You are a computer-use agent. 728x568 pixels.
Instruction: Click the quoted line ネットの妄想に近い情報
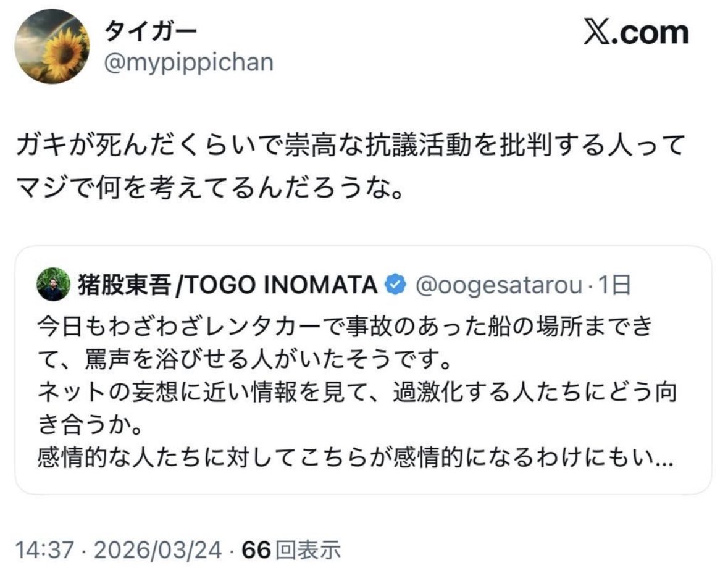[361, 392]
